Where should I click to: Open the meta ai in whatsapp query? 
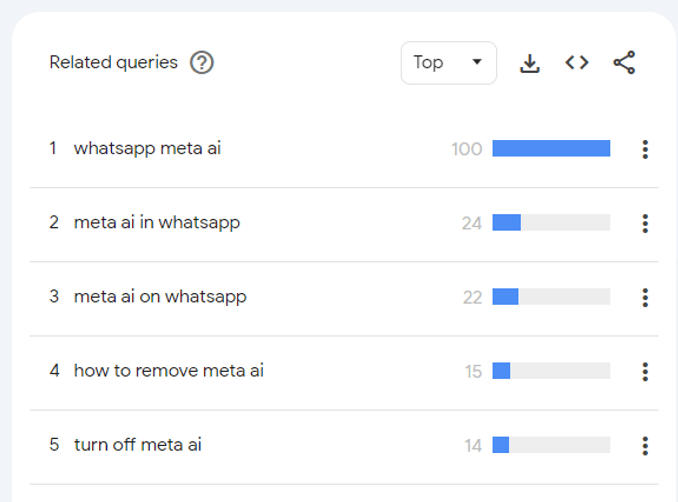point(157,223)
